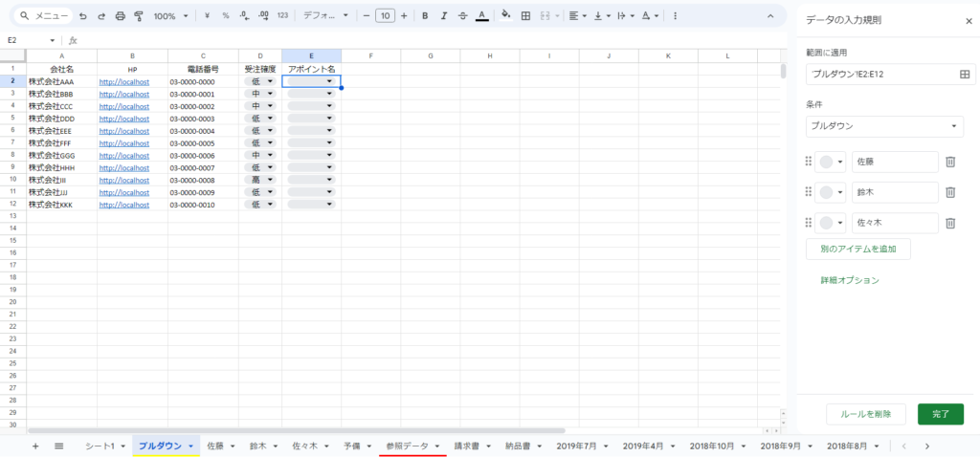
Task: Open the fill color bucket tool
Action: [x=505, y=16]
